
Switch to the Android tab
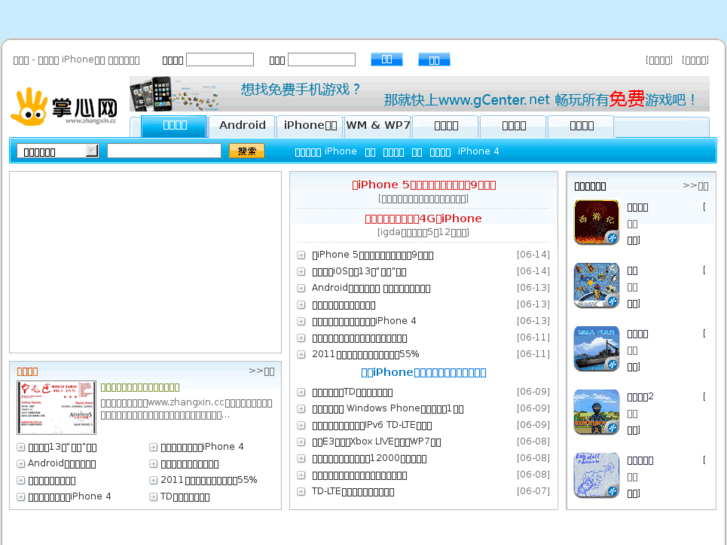(242, 126)
